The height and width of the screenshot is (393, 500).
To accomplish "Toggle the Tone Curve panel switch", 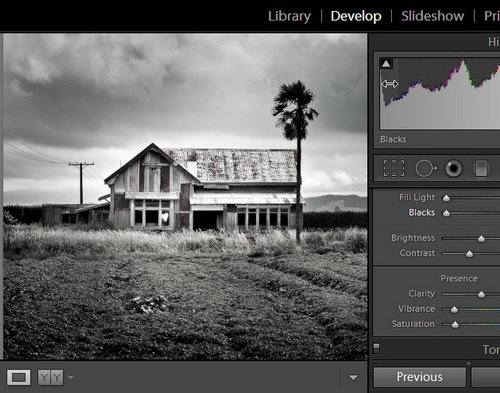I will coord(376,348).
